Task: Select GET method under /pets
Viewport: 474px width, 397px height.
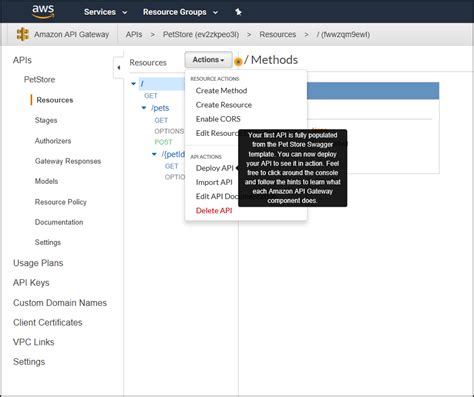Action: [x=161, y=120]
